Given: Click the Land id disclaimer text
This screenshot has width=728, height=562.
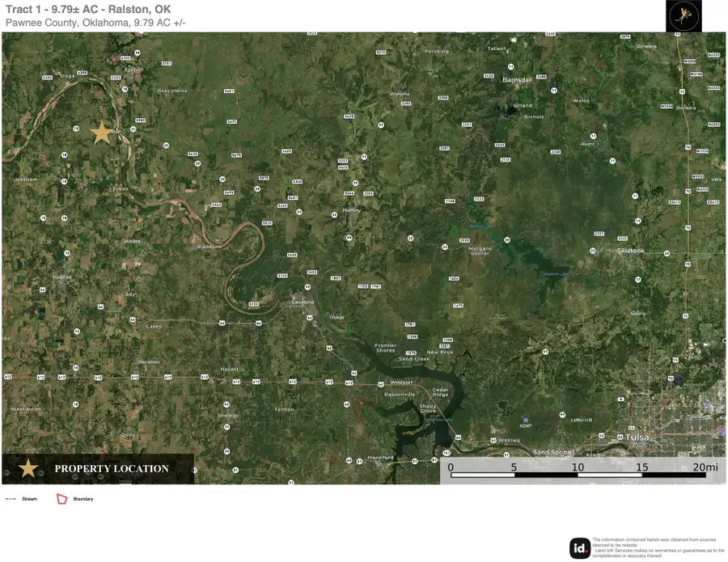Looking at the screenshot, I should pos(658,547).
